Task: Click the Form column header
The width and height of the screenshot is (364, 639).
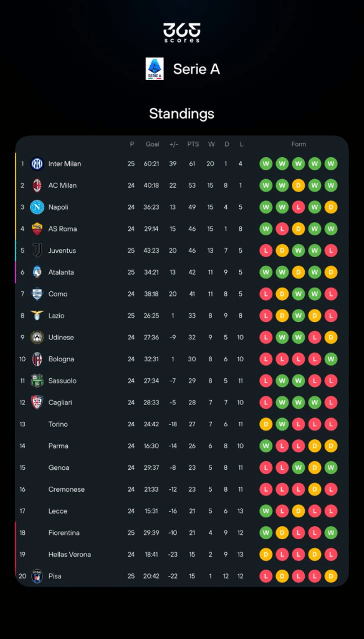Action: [299, 144]
